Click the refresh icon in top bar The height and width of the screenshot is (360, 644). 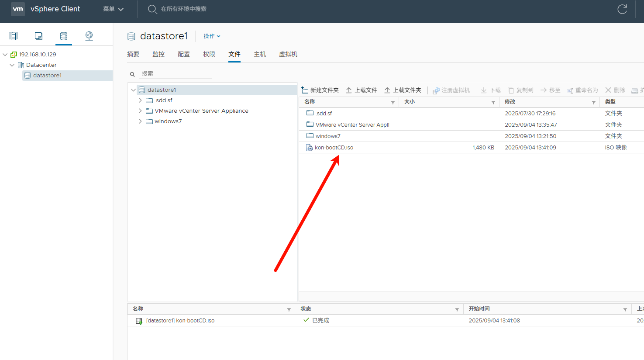[622, 9]
